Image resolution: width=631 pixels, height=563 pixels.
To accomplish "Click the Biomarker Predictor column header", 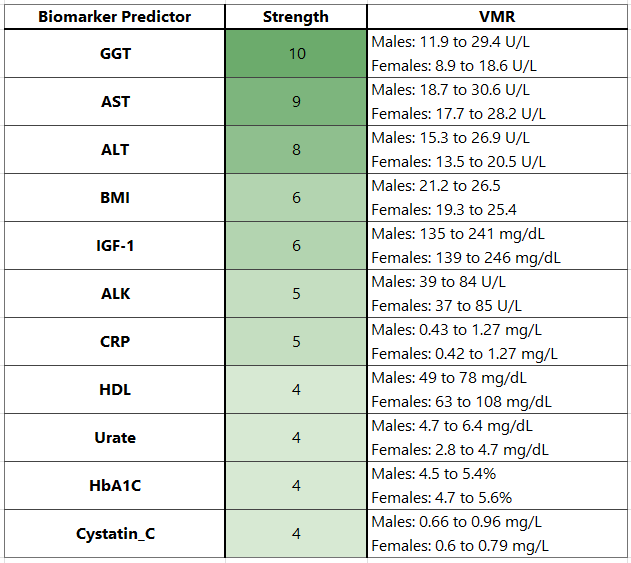I will 115,17.
